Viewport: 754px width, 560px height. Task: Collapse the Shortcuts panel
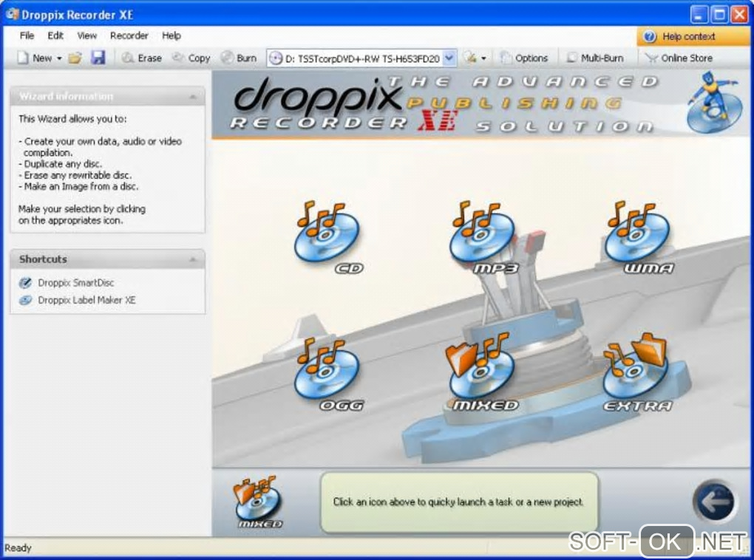193,259
